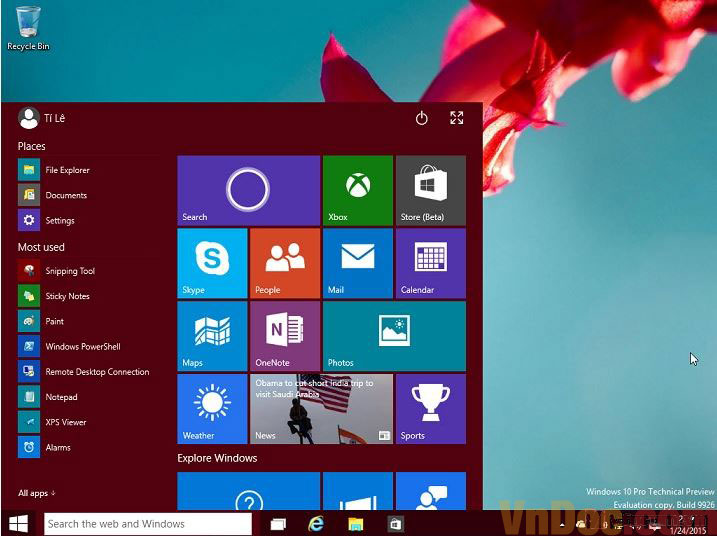Click the Places heading
Screen dimensions: 717x536
coord(32,146)
